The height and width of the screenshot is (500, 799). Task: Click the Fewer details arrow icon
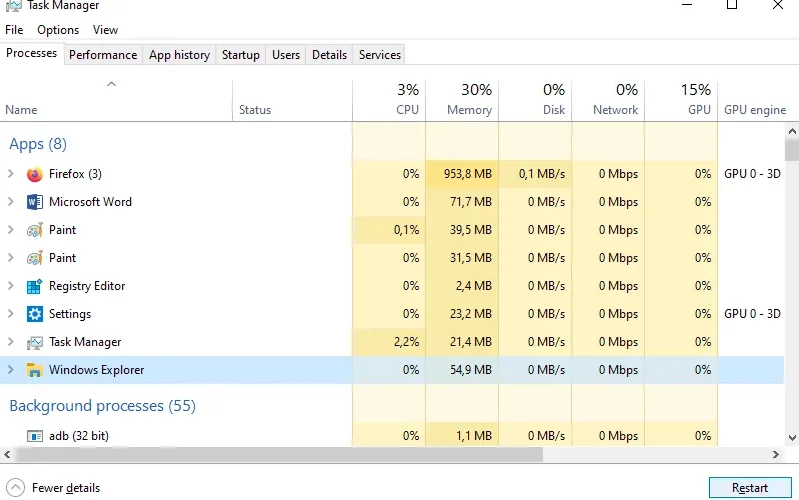click(15, 488)
